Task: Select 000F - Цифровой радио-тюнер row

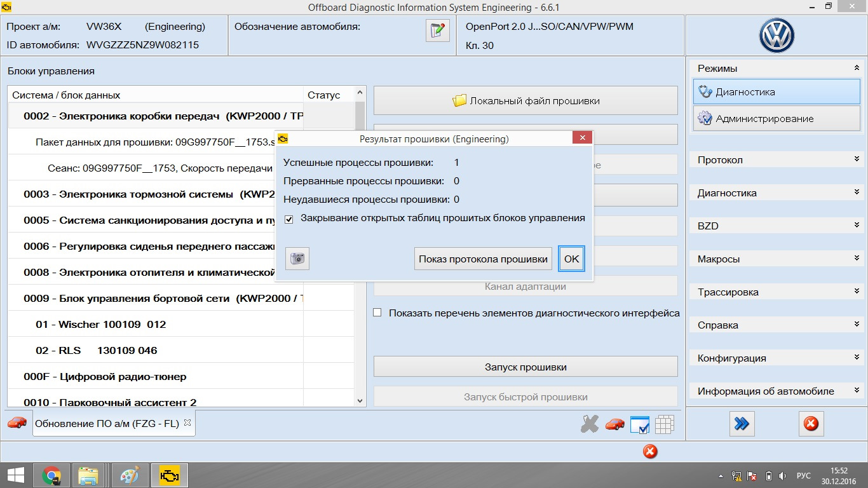Action: (181, 377)
